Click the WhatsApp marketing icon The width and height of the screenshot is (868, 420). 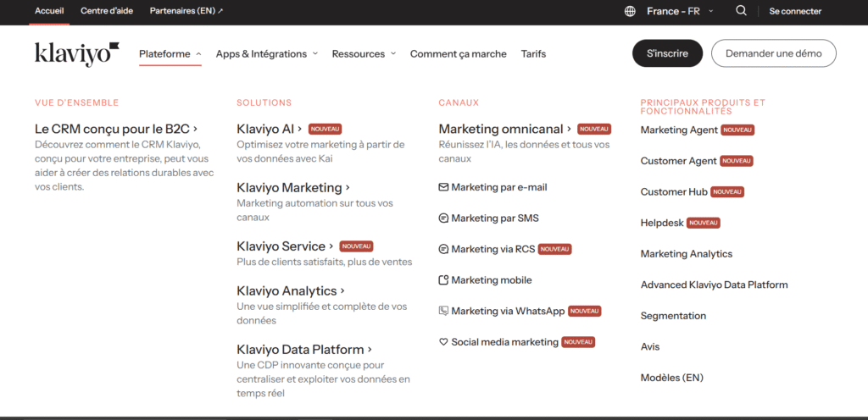pos(443,311)
